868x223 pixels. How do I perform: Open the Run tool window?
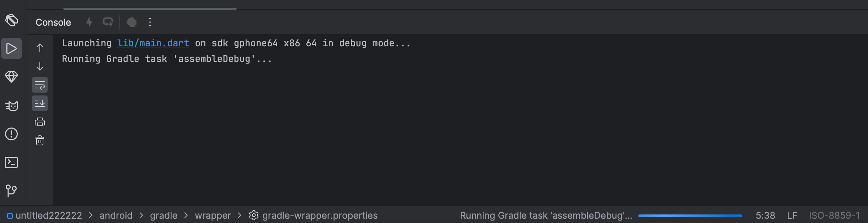(x=11, y=48)
